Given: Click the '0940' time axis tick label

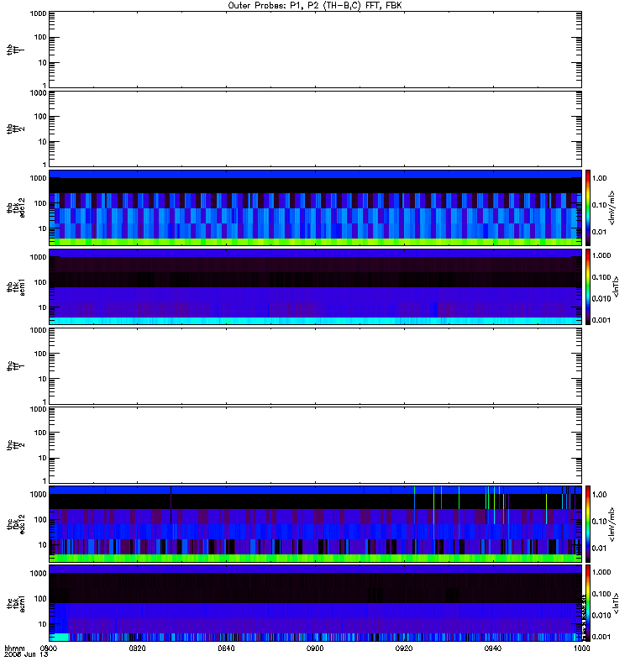Looking at the screenshot, I should tap(493, 648).
